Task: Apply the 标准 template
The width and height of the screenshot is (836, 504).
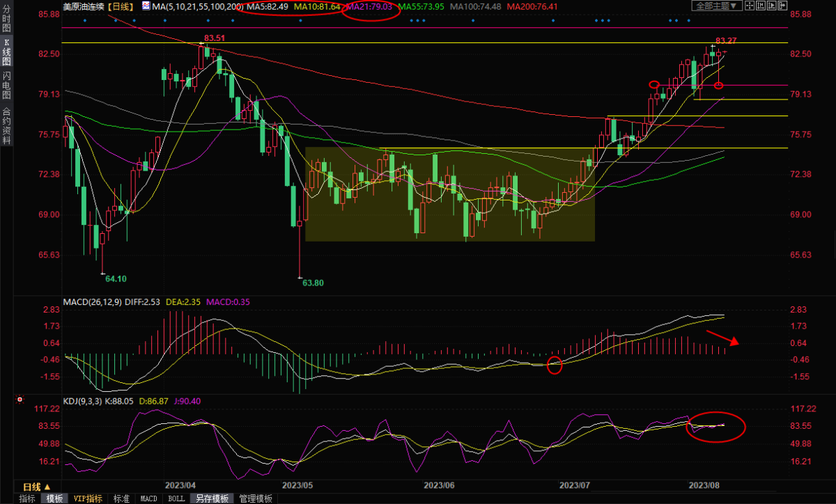Action: click(x=121, y=498)
